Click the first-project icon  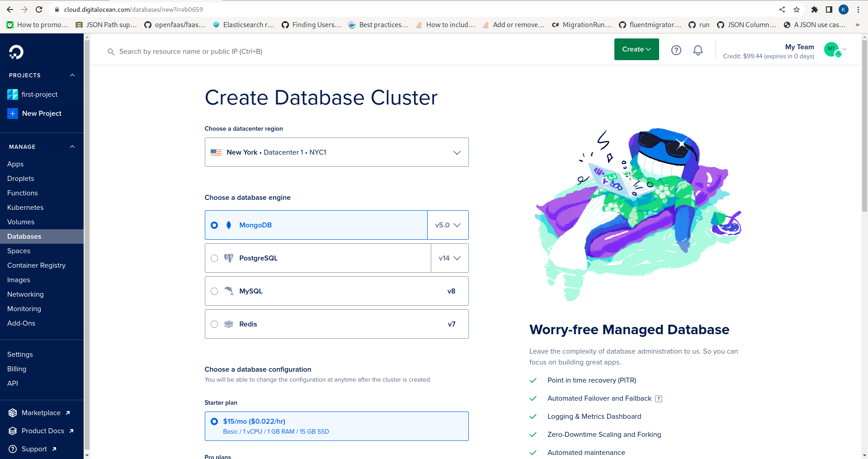point(13,95)
